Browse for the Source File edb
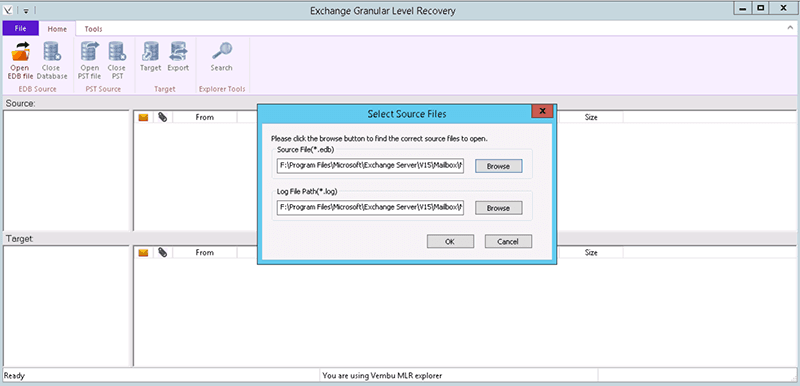800x386 pixels. click(x=498, y=166)
